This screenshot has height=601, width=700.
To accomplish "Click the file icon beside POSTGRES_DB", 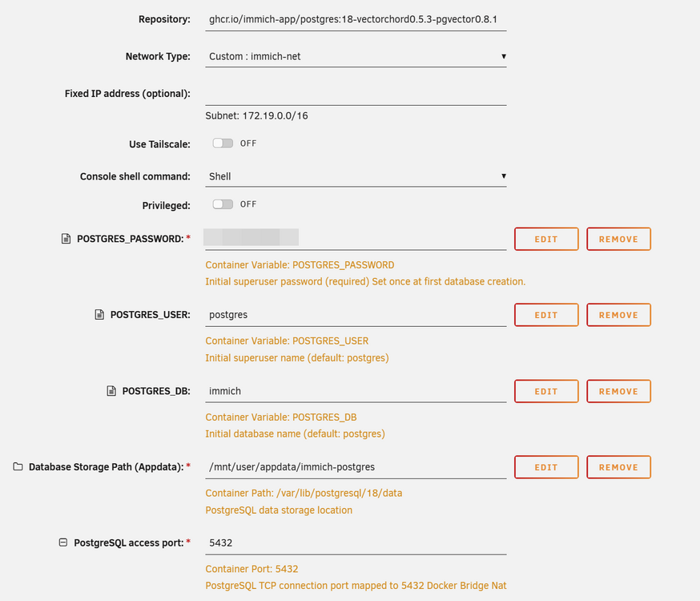I will (111, 391).
